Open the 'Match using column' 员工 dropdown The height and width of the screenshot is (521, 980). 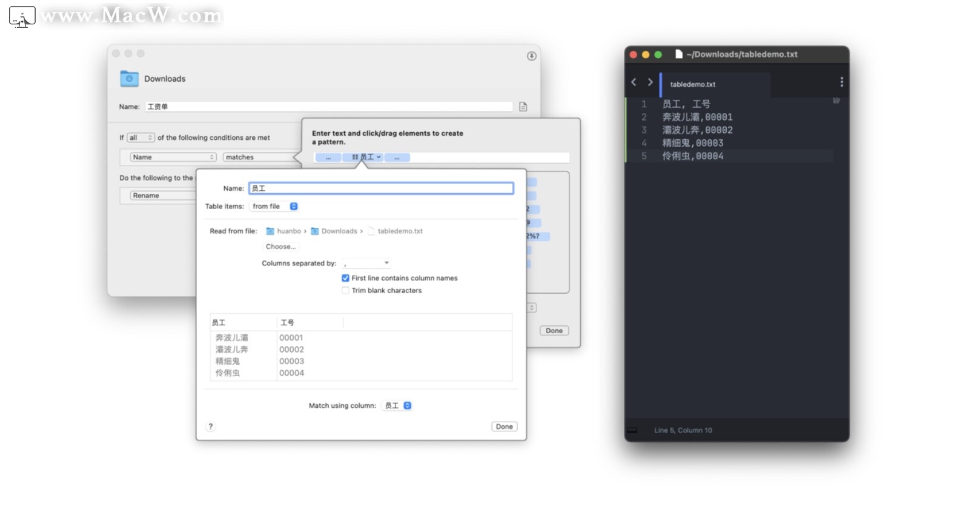coord(397,406)
